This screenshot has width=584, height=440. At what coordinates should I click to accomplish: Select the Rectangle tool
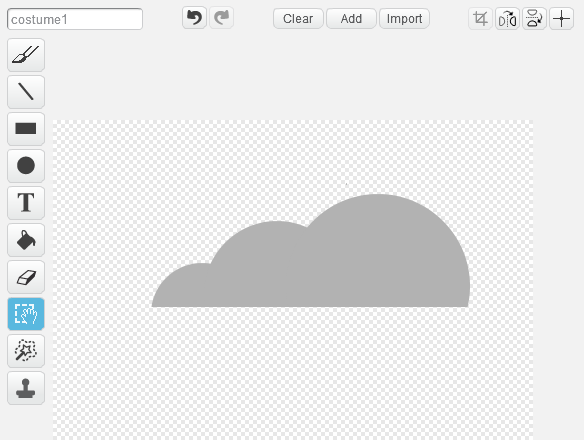click(26, 129)
